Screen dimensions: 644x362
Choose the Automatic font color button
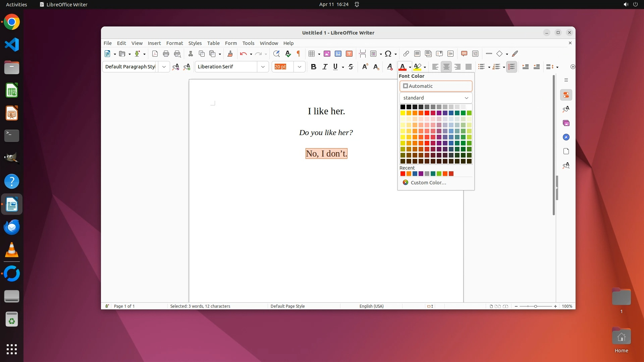coord(436,86)
